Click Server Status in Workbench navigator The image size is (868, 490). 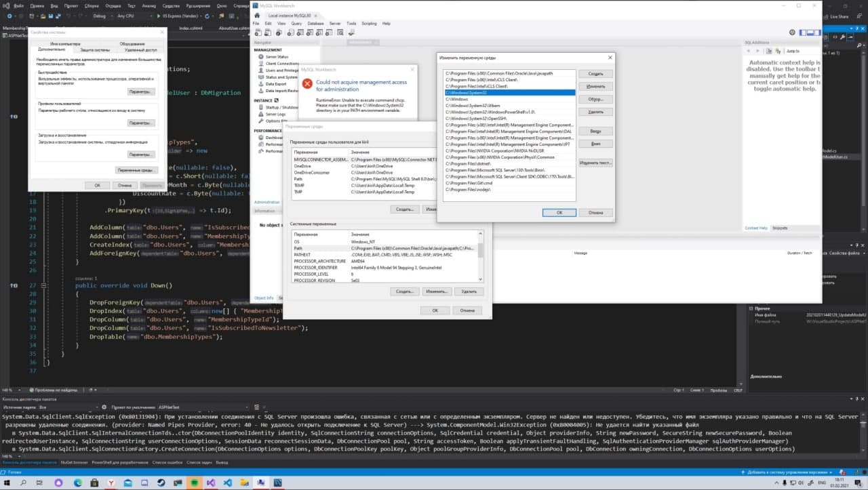277,57
